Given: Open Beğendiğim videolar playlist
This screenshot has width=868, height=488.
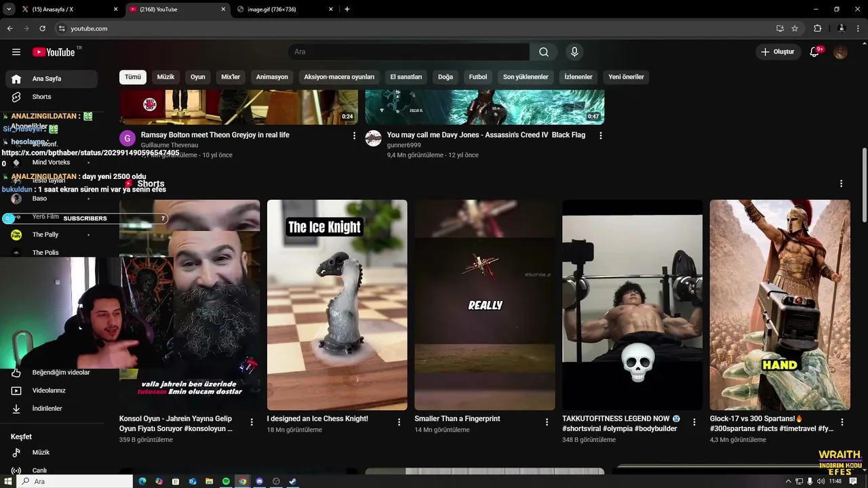Looking at the screenshot, I should click(52, 372).
